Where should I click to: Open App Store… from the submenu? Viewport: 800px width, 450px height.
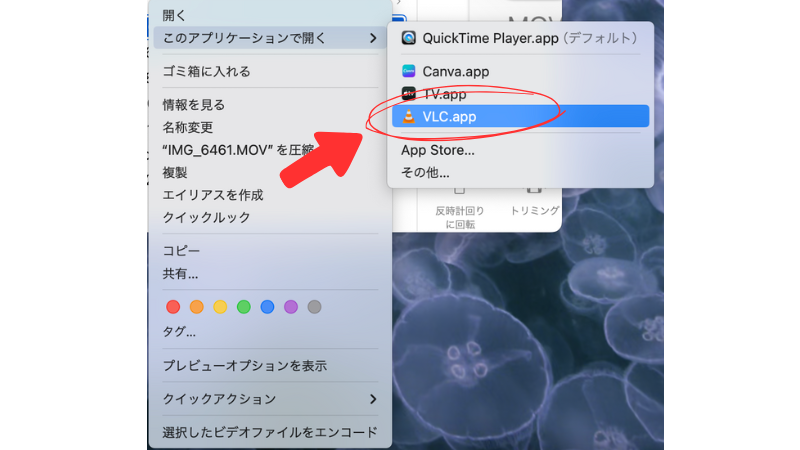520,150
